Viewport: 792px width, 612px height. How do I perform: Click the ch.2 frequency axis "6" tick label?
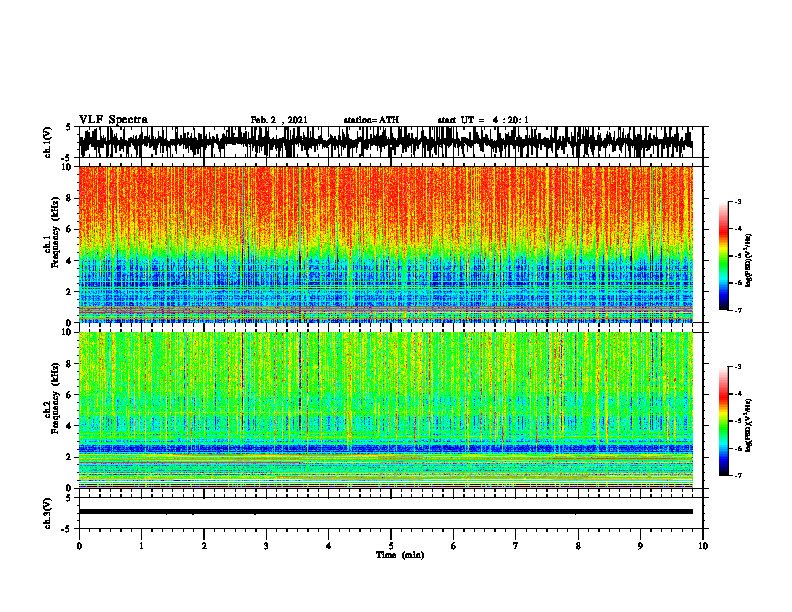pos(69,394)
